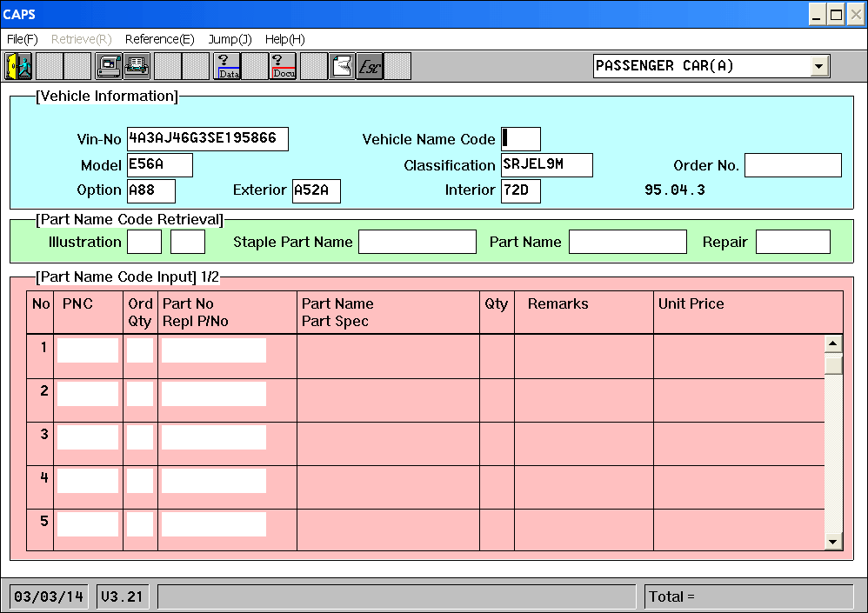Open the Data help icon
This screenshot has height=613, width=868.
coord(228,66)
